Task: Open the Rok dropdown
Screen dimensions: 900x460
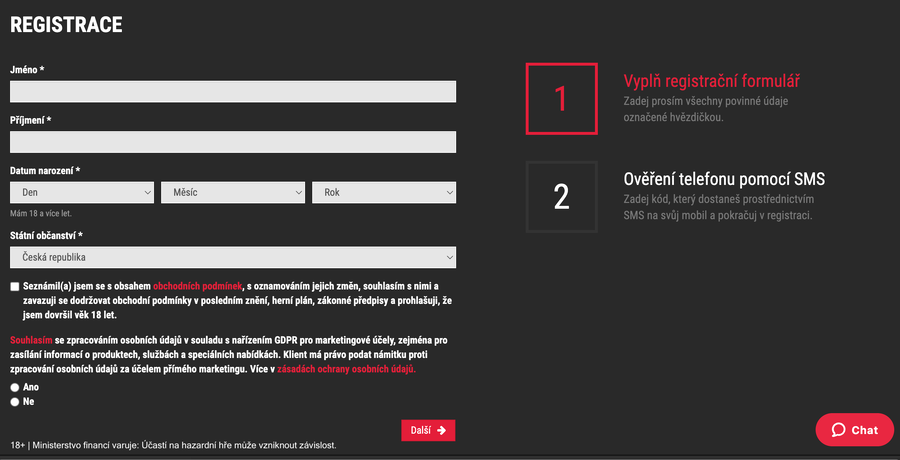Action: [x=384, y=192]
